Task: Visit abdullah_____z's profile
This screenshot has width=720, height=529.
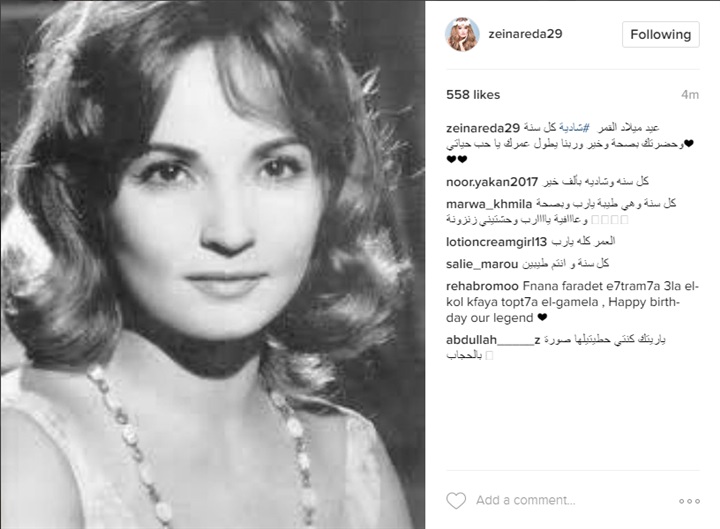Action: (x=493, y=340)
